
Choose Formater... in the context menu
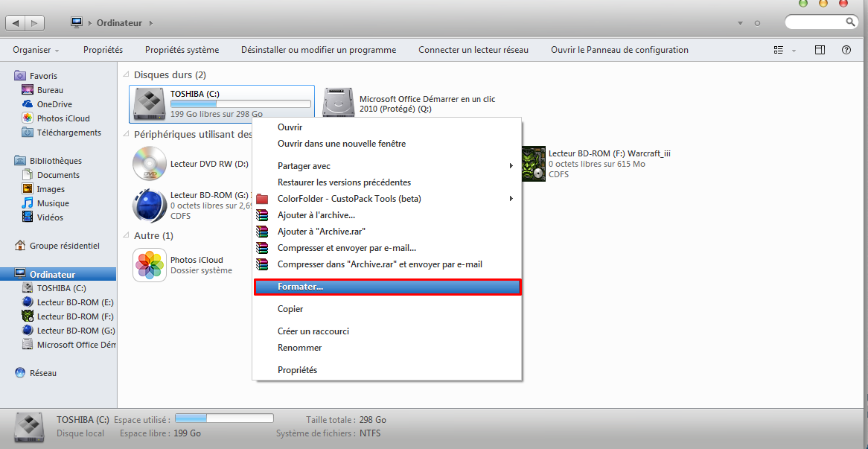coord(387,287)
